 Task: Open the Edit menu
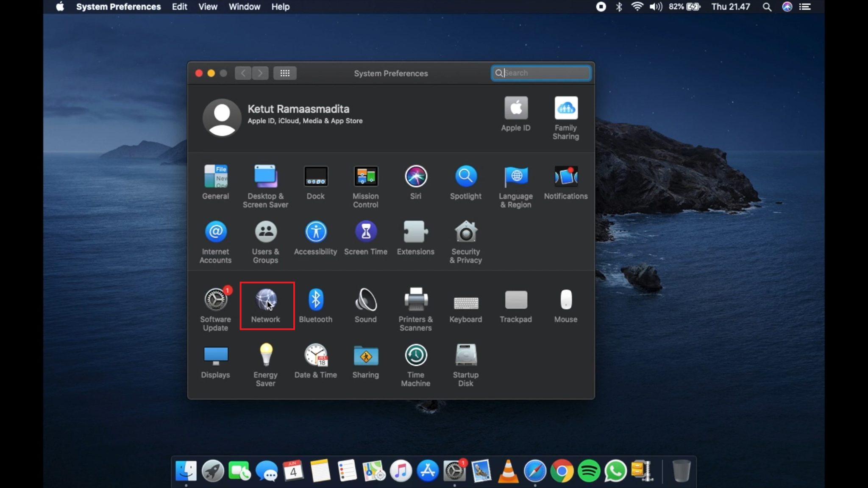tap(179, 7)
